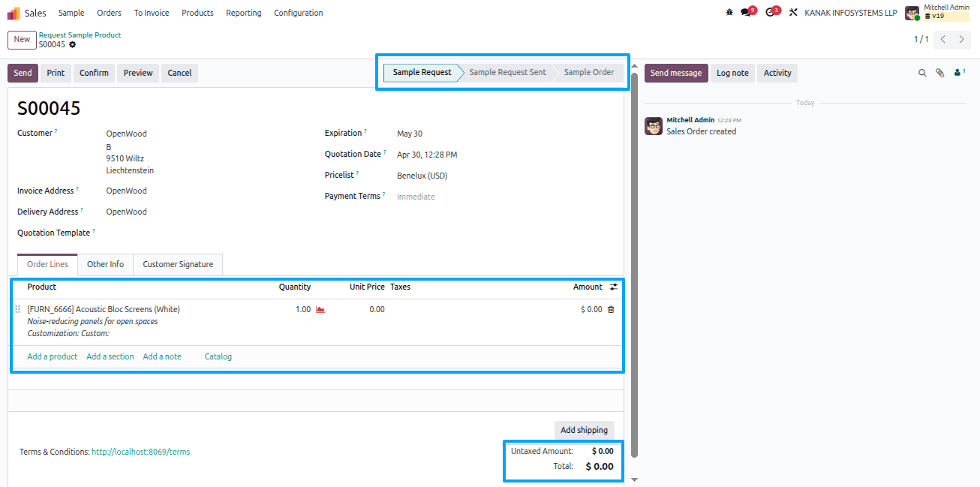Viewport: 980px width, 487px height.
Task: Switch to the Other Info tab
Action: (105, 264)
